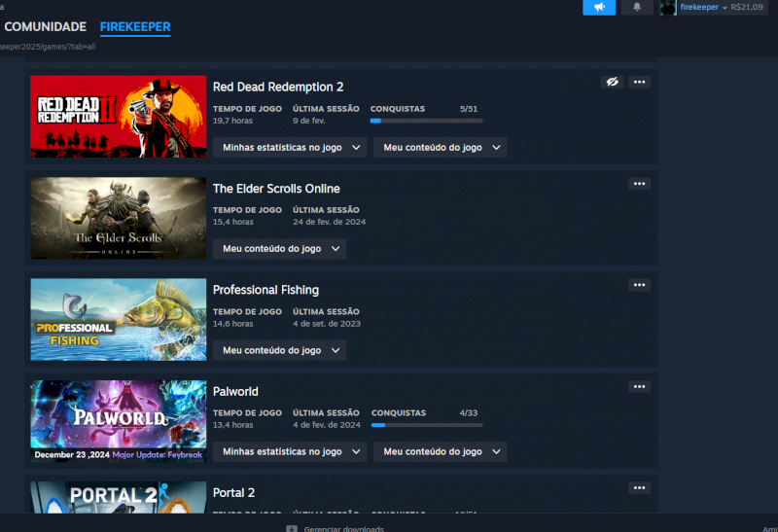This screenshot has width=778, height=532.
Task: Expand Meu conteúdo do jogo for Professional Fishing
Action: coord(279,350)
